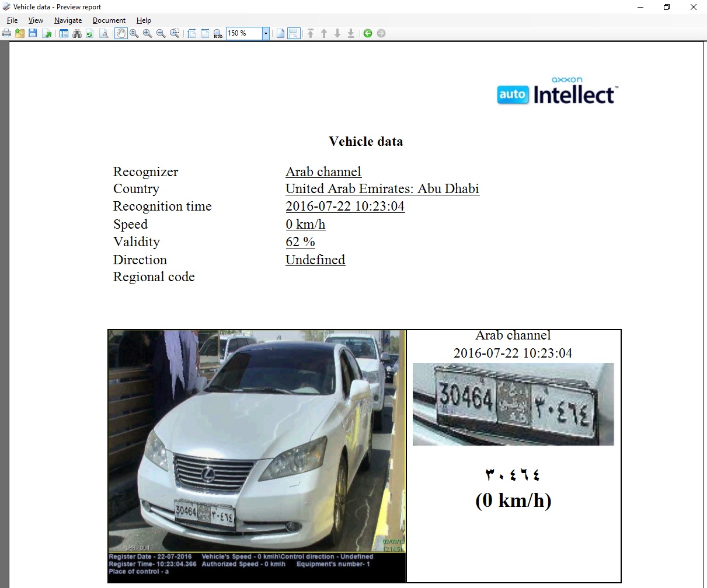Screen dimensions: 707x588
Task: Click the binoculars Find icon
Action: pyautogui.click(x=76, y=33)
